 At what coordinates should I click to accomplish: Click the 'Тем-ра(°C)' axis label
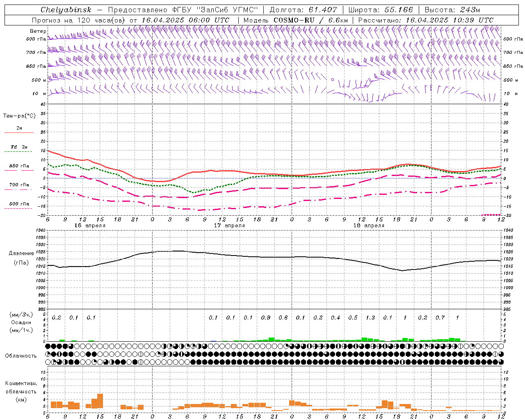pos(19,116)
